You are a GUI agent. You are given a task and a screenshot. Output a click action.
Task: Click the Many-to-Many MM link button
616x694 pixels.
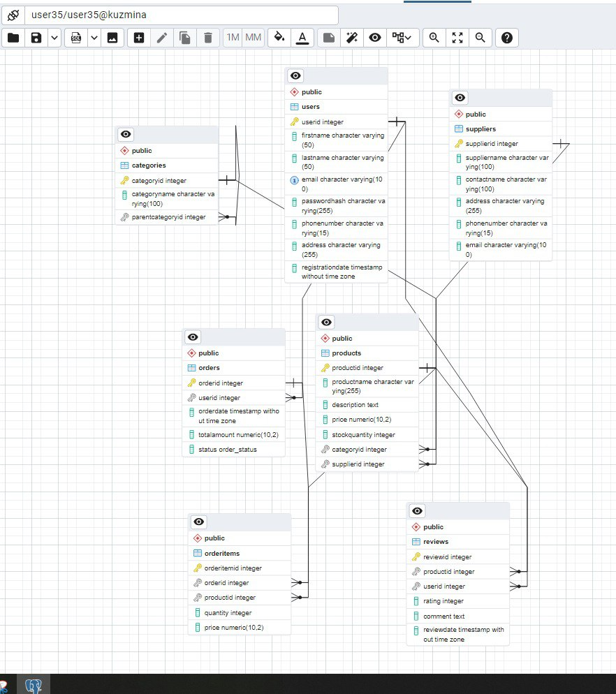[x=254, y=38]
